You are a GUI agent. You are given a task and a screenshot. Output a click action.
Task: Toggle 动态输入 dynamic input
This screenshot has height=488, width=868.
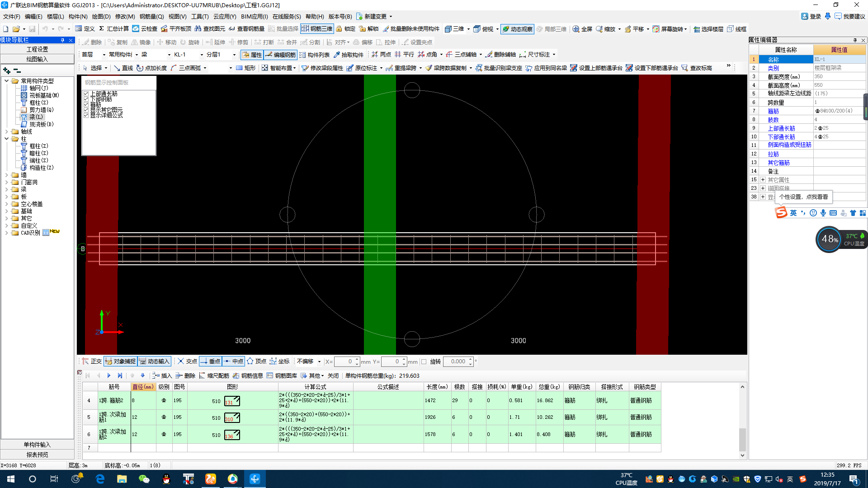coord(155,361)
